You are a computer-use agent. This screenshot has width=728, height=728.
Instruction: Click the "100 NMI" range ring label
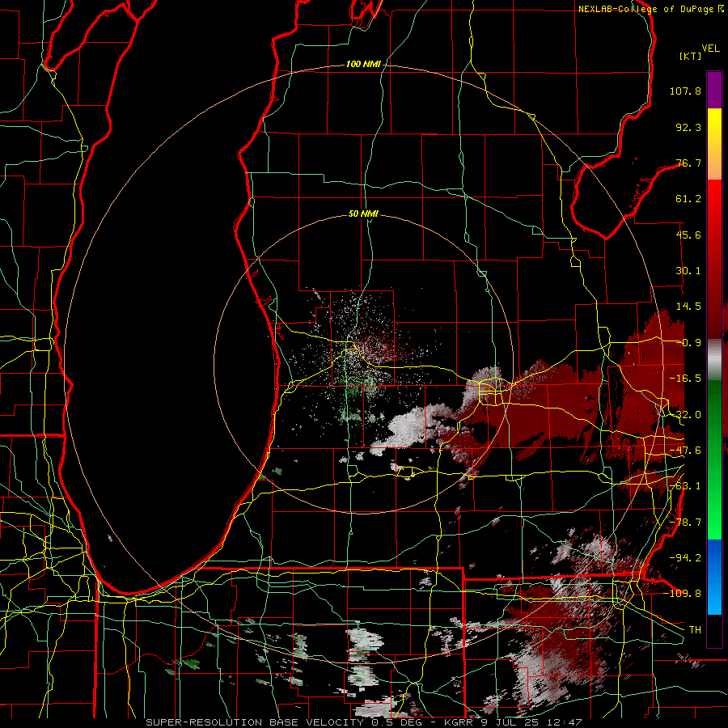tap(363, 64)
